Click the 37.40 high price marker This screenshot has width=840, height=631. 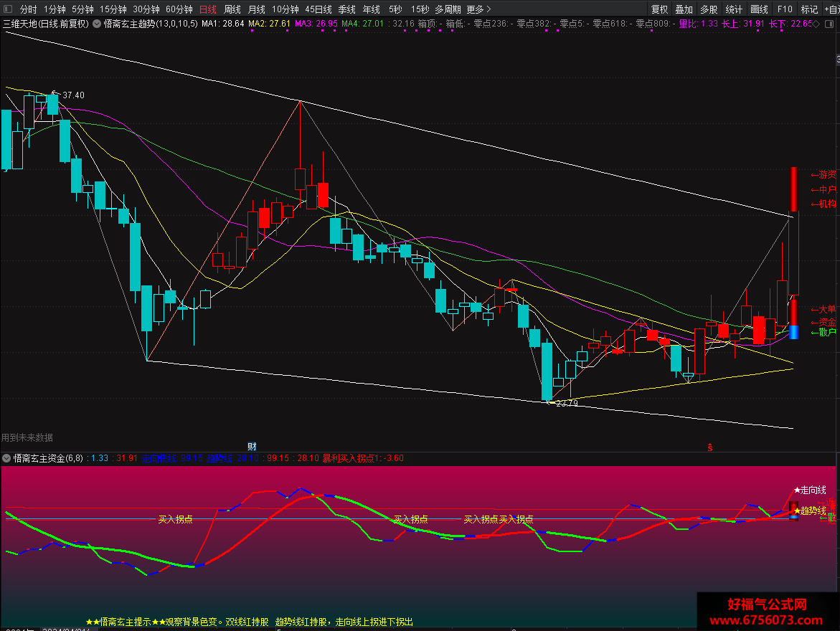pos(73,95)
